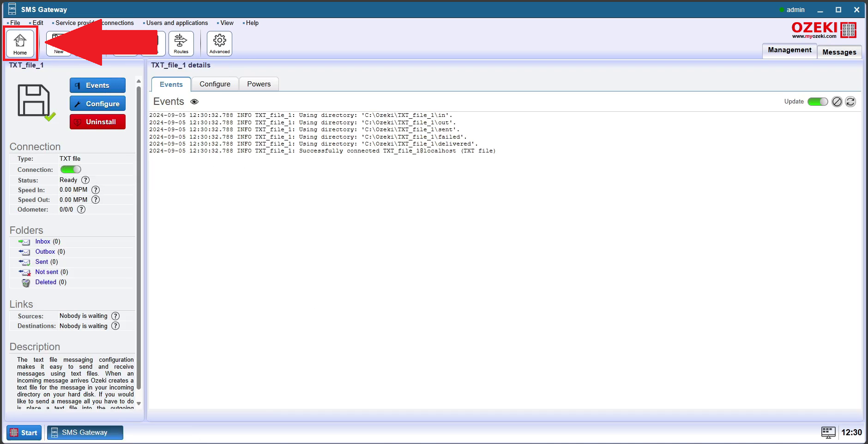Click the New toolbar button
The height and width of the screenshot is (444, 868).
click(58, 43)
